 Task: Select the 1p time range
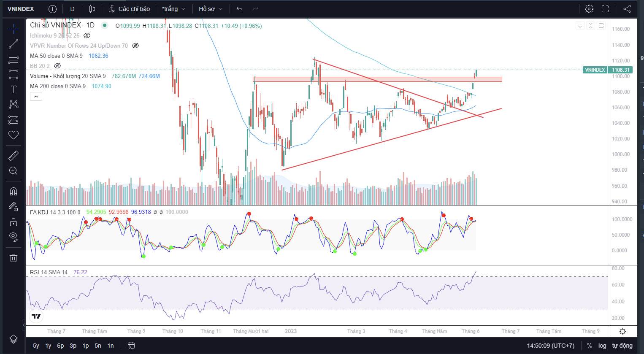pos(86,346)
